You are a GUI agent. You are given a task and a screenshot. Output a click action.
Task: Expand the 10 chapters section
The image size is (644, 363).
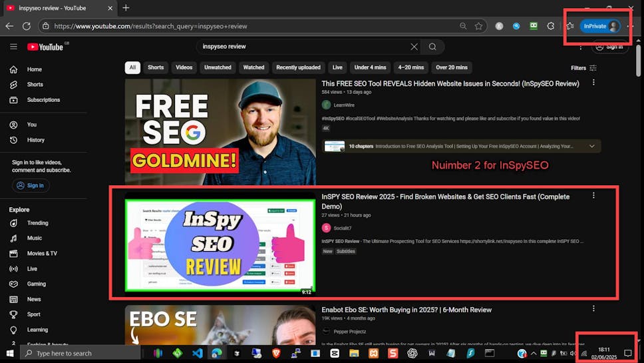click(x=592, y=146)
